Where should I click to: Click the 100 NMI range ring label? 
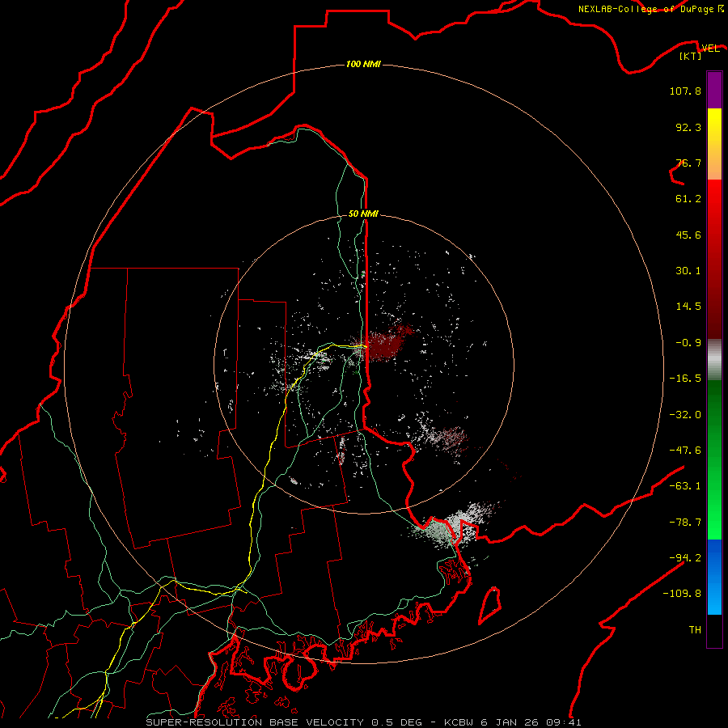point(363,64)
